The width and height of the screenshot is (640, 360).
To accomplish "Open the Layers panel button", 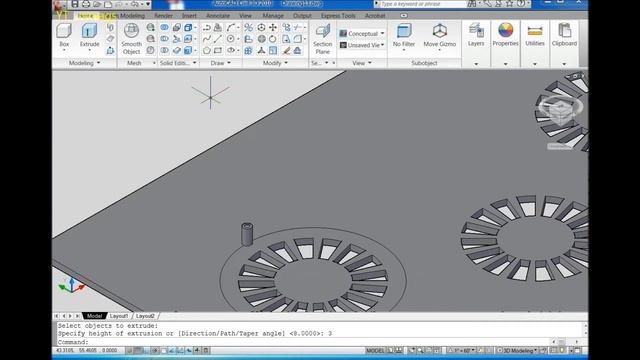I will (x=476, y=35).
